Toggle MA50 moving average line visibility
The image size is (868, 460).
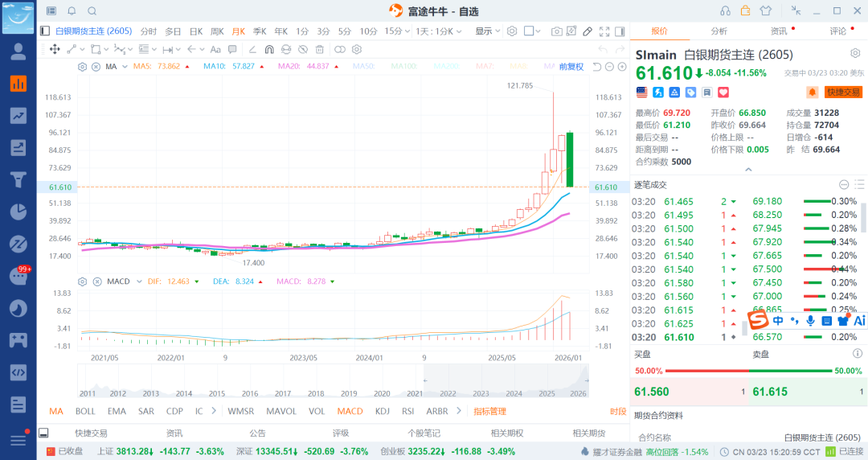[x=364, y=66]
